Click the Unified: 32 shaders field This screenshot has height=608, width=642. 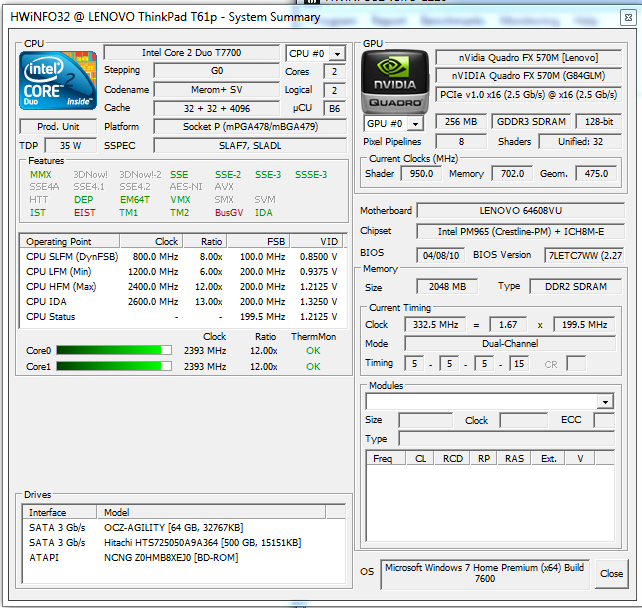point(581,142)
